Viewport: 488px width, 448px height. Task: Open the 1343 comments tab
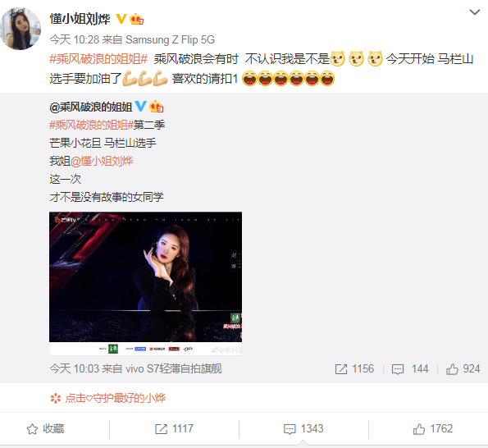pyautogui.click(x=303, y=428)
